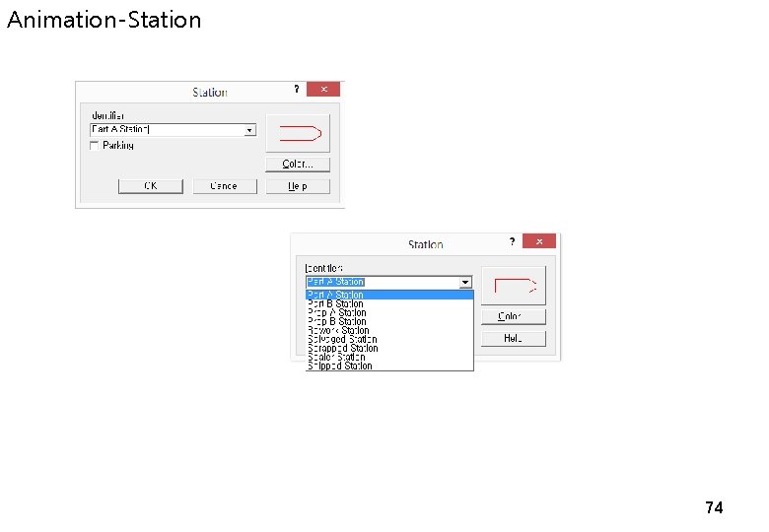769x532 pixels.
Task: Open the Identifier dropdown in upper Station dialog
Action: click(249, 130)
